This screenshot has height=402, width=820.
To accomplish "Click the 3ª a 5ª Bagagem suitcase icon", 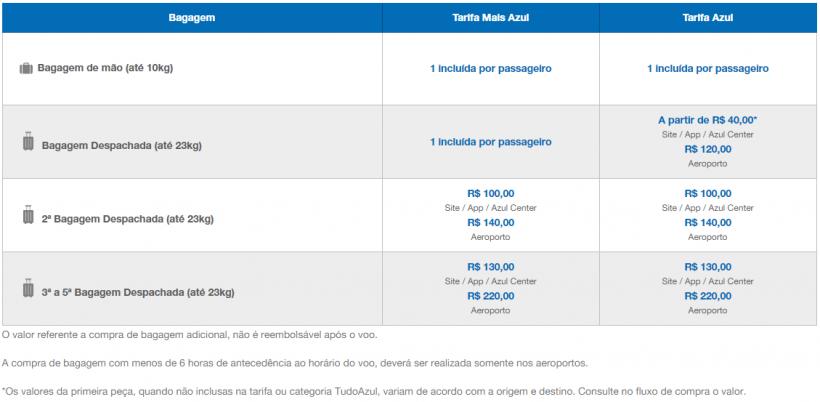I will coord(27,290).
